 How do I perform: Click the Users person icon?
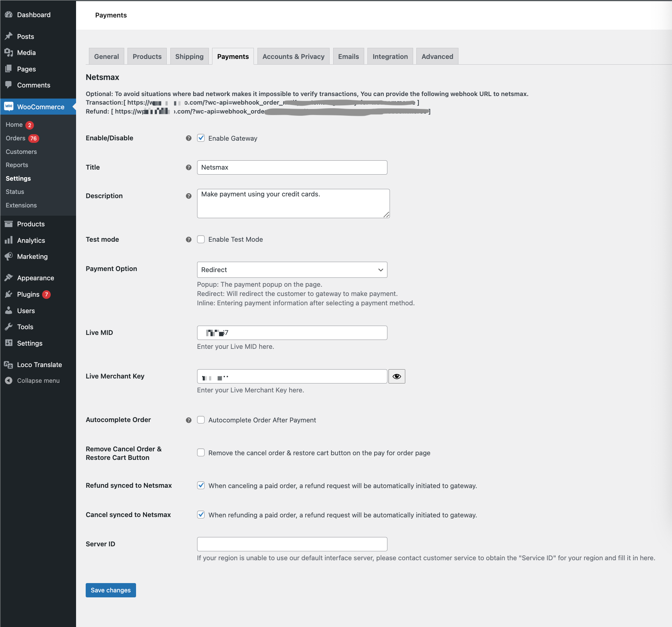click(9, 311)
